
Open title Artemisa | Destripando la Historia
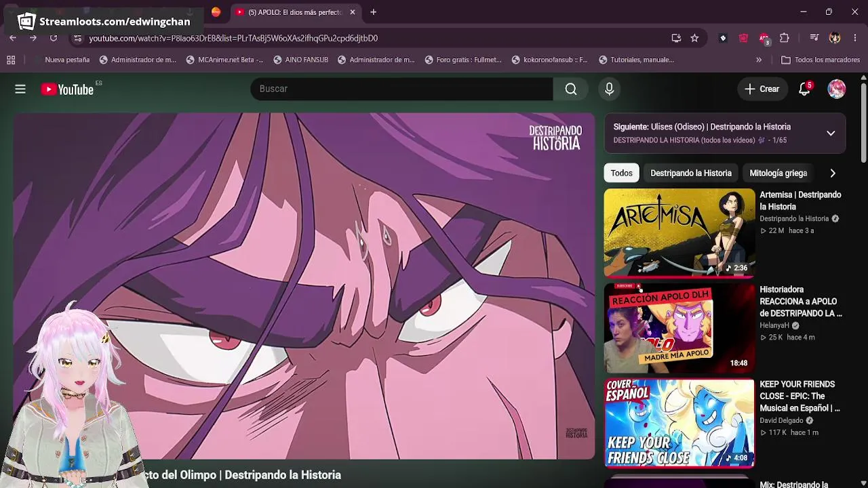coord(800,201)
